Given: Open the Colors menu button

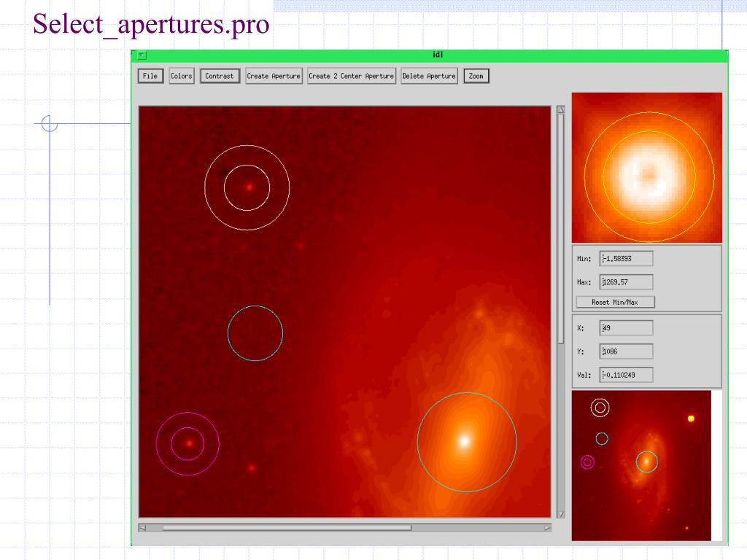Looking at the screenshot, I should click(182, 76).
